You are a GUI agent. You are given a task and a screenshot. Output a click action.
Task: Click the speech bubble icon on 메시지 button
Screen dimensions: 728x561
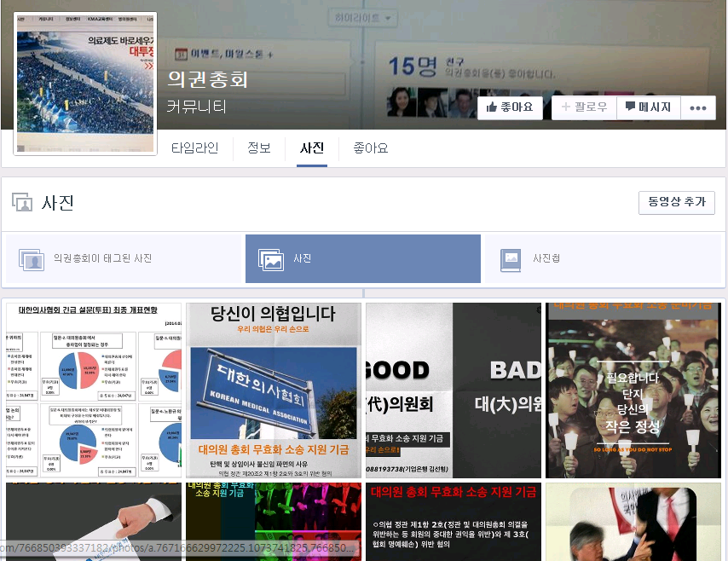pos(630,107)
